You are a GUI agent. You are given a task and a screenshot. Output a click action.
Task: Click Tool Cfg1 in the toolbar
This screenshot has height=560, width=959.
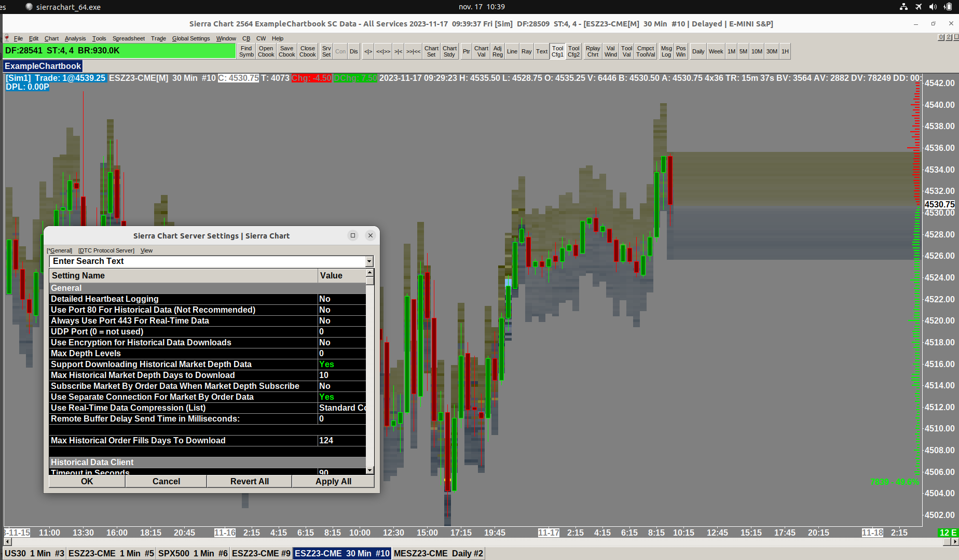pyautogui.click(x=558, y=51)
